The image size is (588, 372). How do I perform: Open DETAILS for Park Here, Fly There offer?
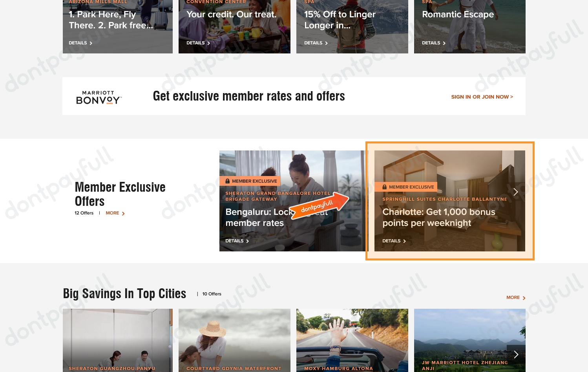[x=80, y=43]
